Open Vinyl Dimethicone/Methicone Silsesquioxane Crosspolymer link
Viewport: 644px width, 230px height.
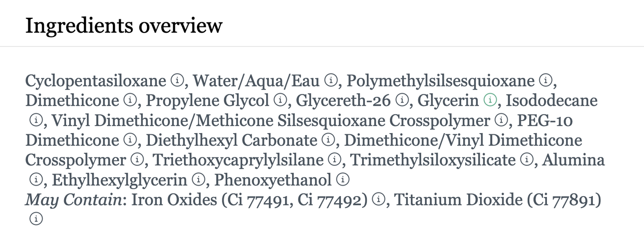(x=271, y=121)
